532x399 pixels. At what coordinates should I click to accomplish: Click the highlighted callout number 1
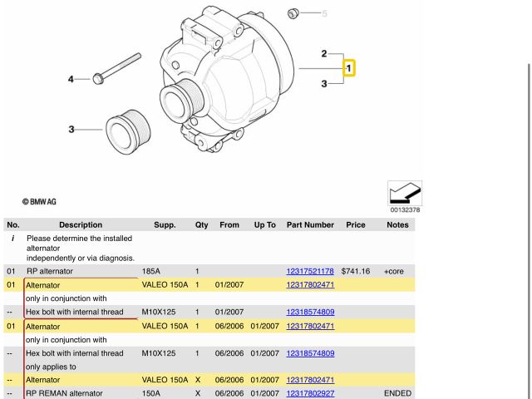pyautogui.click(x=350, y=68)
